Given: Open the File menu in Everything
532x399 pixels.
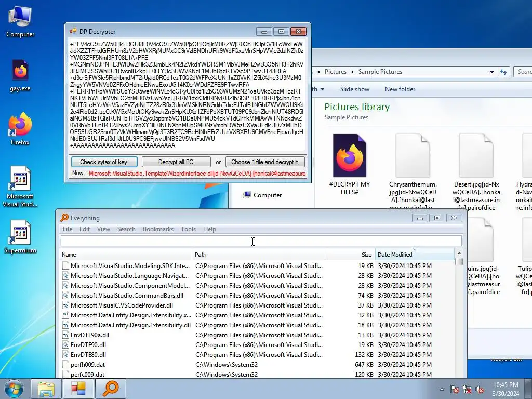Looking at the screenshot, I should pyautogui.click(x=68, y=229).
